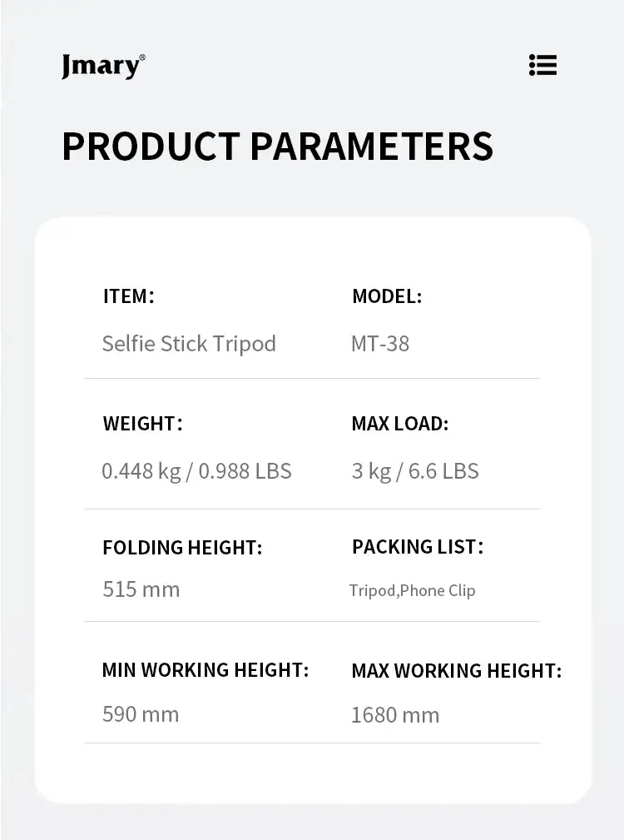Open the hamburger list menu icon

coord(542,65)
